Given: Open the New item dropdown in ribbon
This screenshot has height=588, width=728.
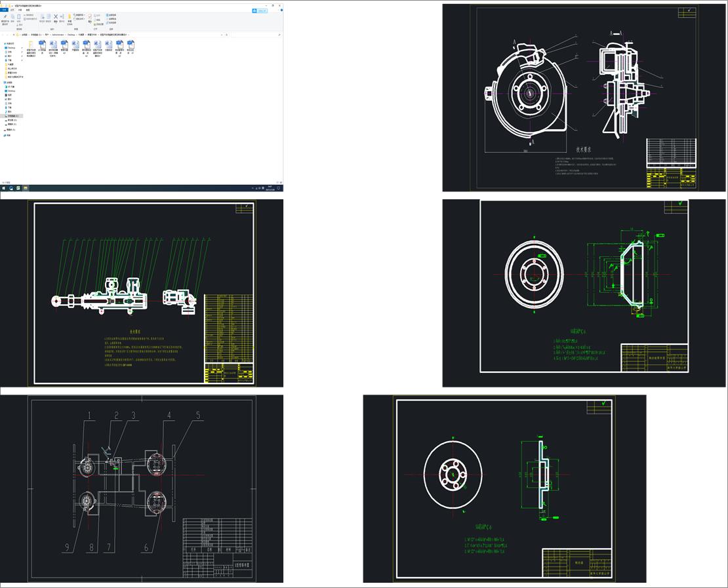Looking at the screenshot, I should point(79,15).
